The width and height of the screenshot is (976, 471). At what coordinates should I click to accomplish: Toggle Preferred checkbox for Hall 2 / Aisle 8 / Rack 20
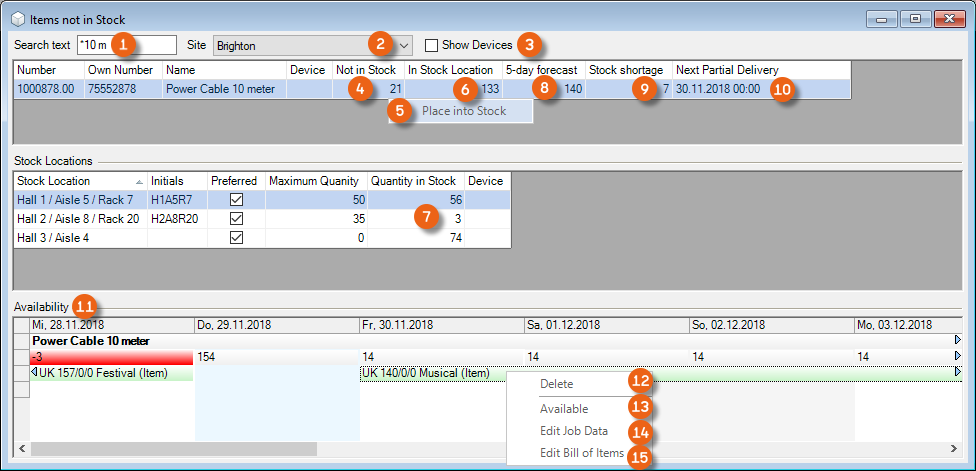pos(236,219)
